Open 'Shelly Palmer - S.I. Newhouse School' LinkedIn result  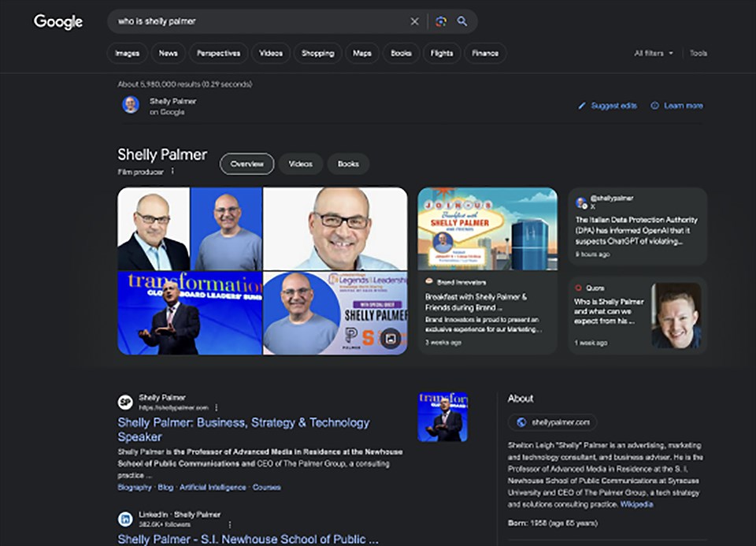click(248, 539)
